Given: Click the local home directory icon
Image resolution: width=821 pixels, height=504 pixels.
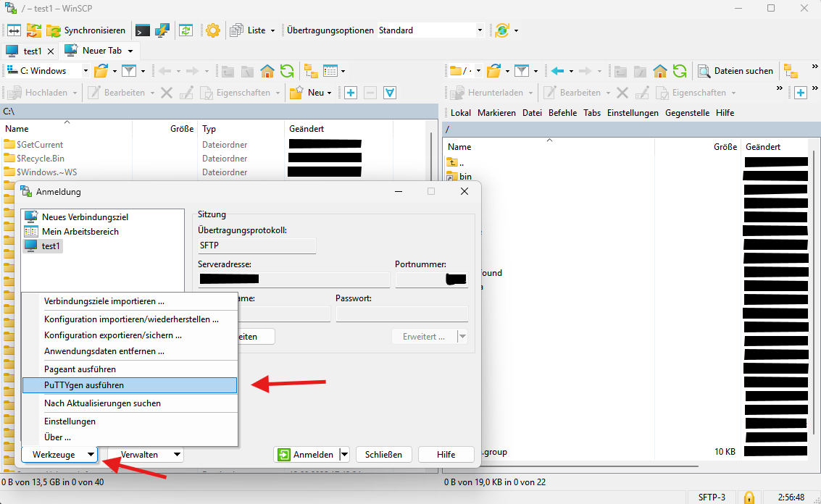Looking at the screenshot, I should click(x=267, y=71).
